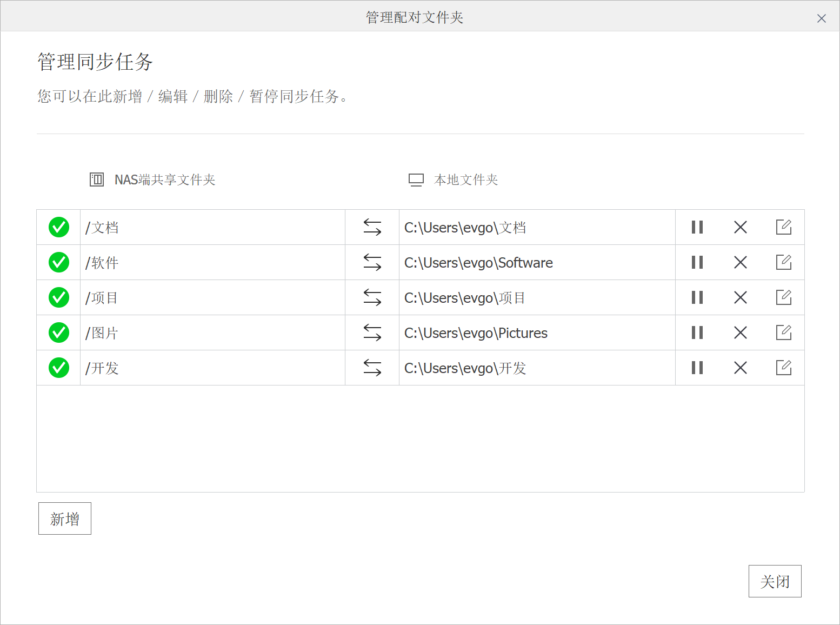Viewport: 840px width, 625px height.
Task: Pause the /图片 sync task
Action: [697, 333]
